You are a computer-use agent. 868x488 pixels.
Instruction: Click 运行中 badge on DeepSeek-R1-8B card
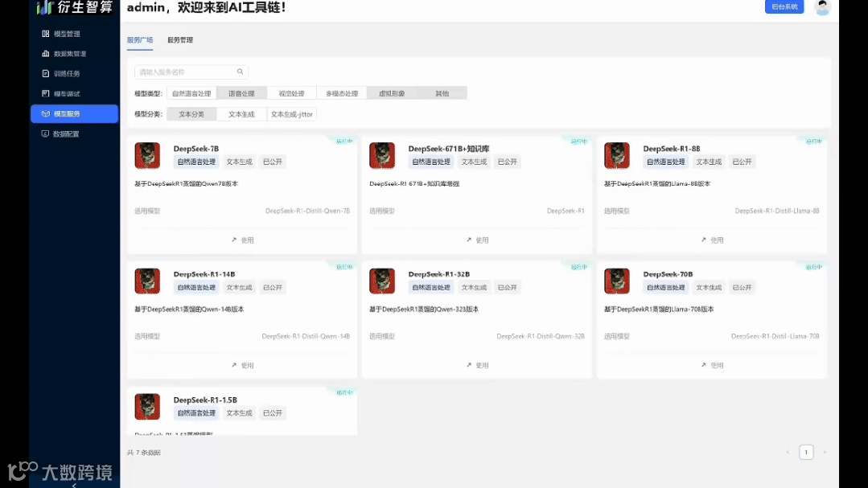pyautogui.click(x=814, y=141)
